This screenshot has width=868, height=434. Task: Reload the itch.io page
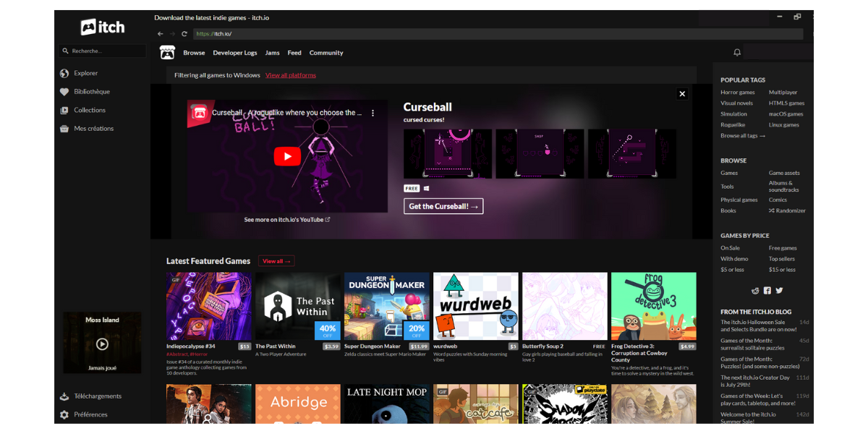pyautogui.click(x=184, y=34)
